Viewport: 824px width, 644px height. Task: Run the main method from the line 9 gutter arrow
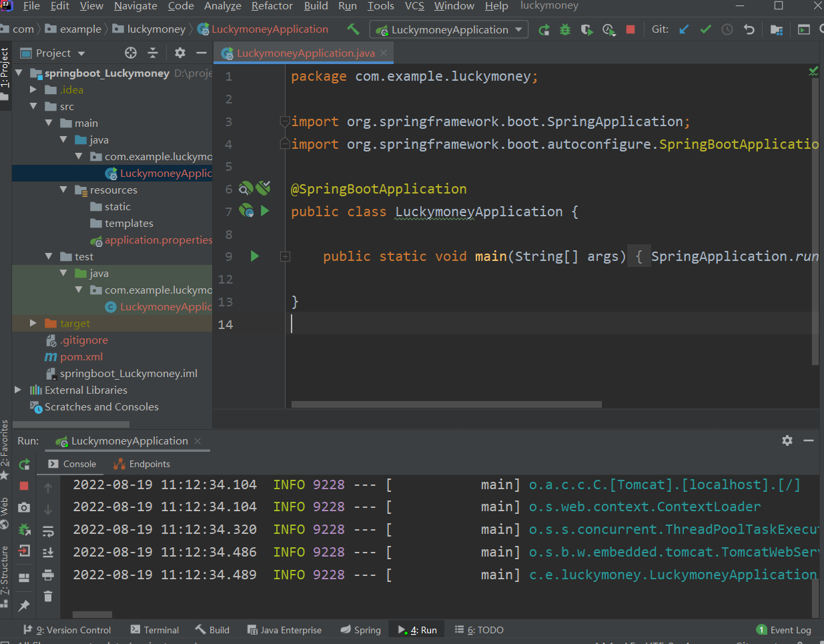click(254, 256)
